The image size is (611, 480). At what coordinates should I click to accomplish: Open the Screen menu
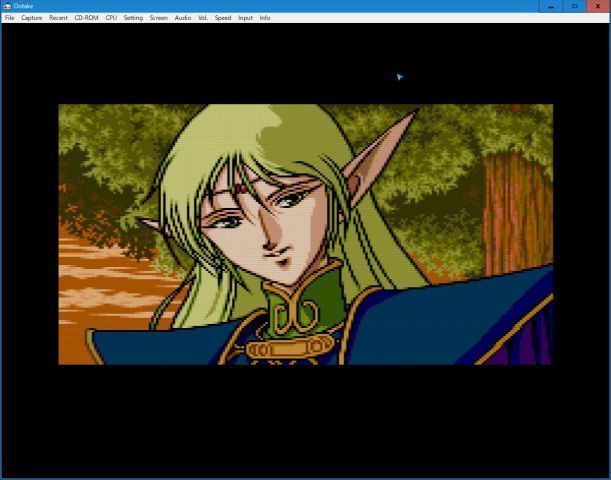pos(159,18)
